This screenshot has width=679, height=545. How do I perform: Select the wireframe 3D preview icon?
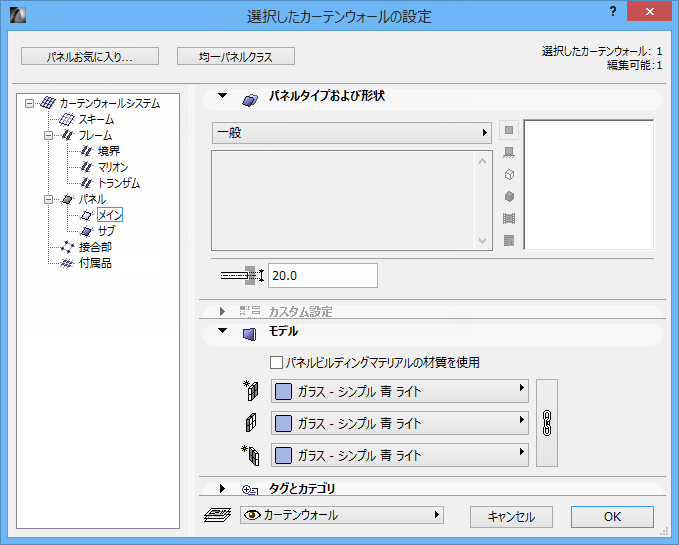pyautogui.click(x=509, y=174)
